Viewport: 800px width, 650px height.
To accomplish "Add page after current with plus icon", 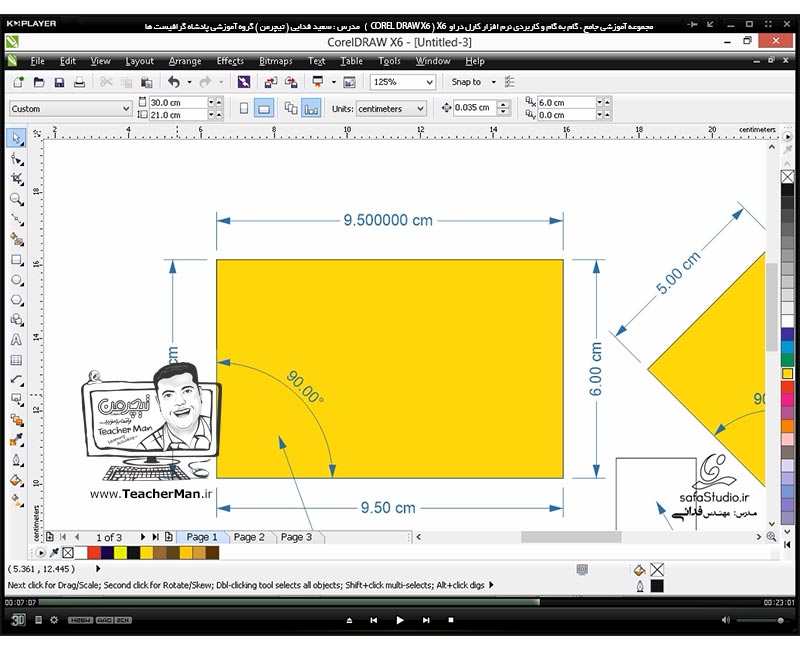I will coord(169,537).
